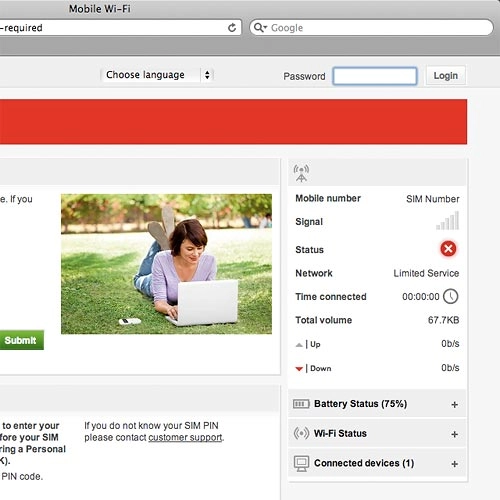Viewport: 500px width, 500px height.
Task: Click the grey Up traffic arrow icon
Action: (x=299, y=345)
